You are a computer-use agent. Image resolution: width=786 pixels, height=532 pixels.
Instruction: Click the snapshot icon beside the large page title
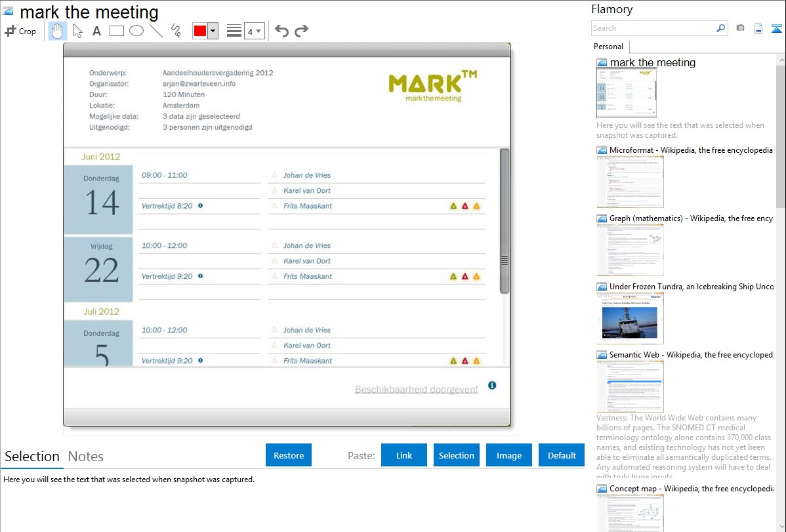pyautogui.click(x=8, y=11)
